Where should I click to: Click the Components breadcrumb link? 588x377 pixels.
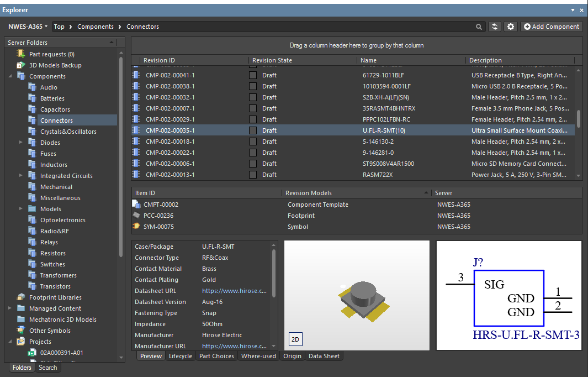96,27
